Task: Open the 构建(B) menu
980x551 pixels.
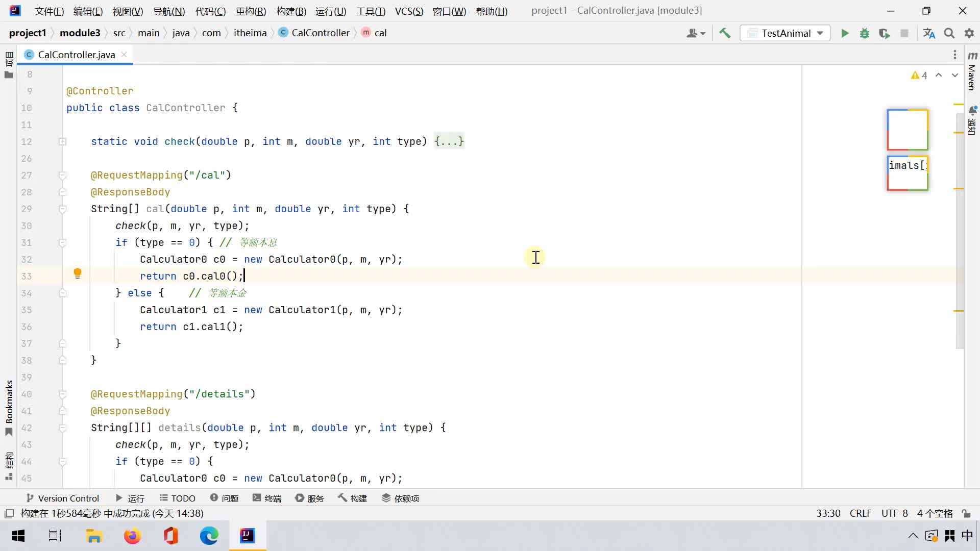Action: tap(291, 11)
